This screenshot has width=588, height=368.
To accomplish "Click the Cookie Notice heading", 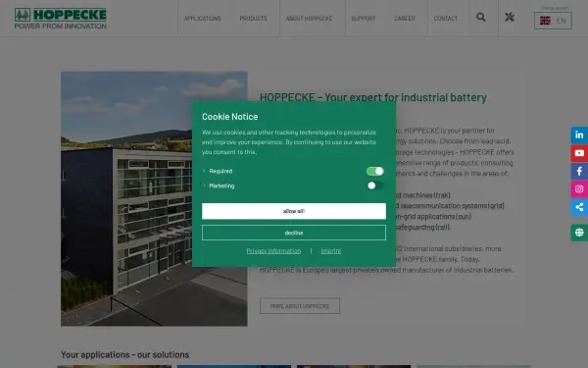I will coord(230,117).
